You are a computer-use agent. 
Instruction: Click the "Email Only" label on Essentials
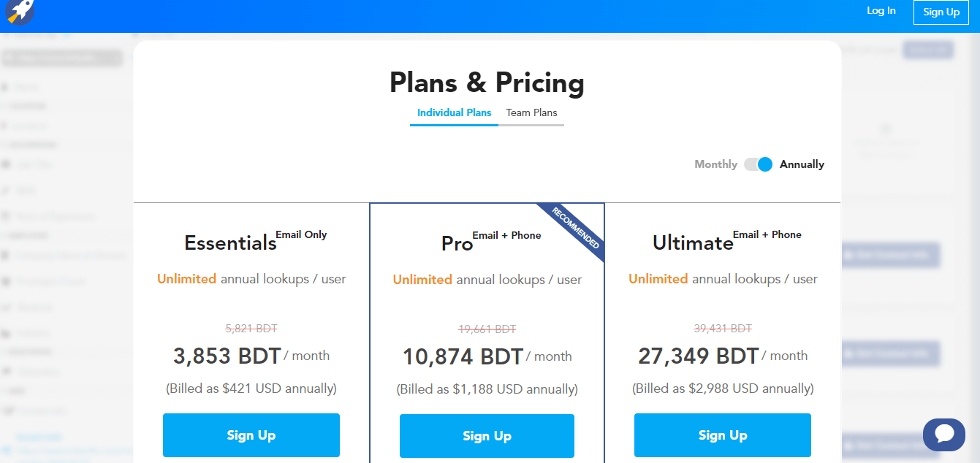[x=301, y=234]
